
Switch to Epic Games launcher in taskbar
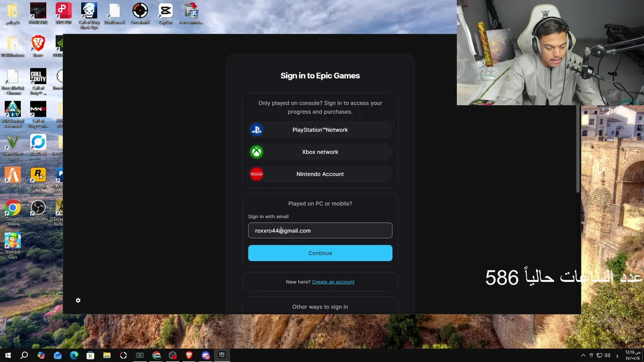222,355
